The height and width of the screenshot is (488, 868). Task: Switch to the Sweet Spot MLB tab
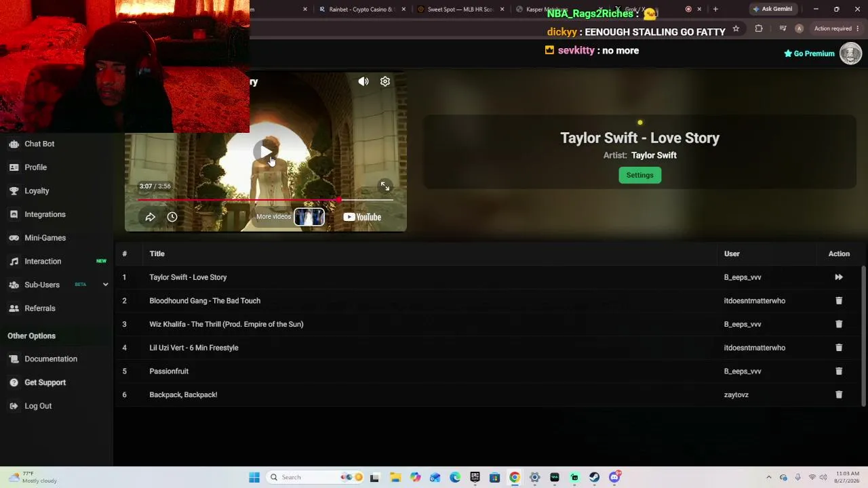pos(461,9)
